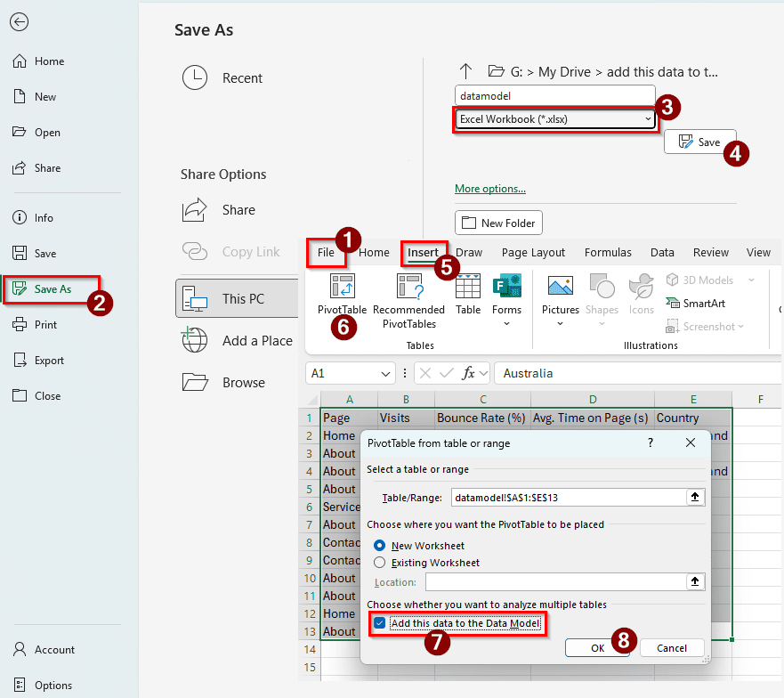Select Save As in the sidebar
This screenshot has width=784, height=698.
coord(53,289)
